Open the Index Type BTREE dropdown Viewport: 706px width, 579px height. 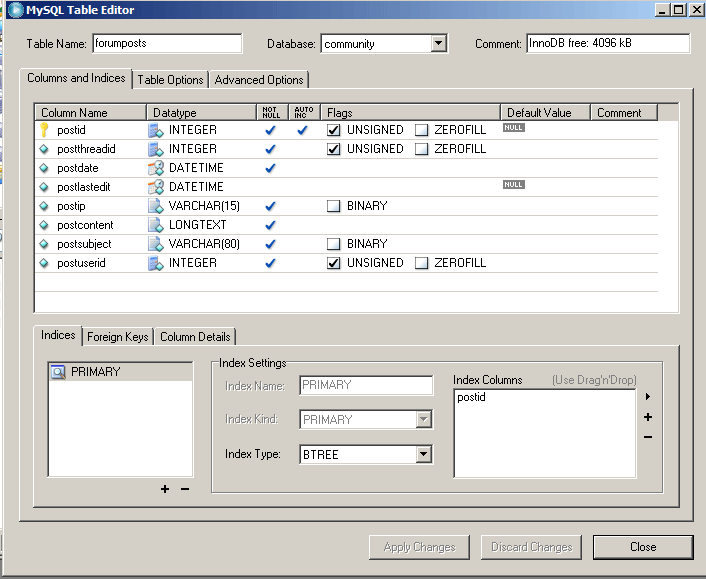pos(423,454)
